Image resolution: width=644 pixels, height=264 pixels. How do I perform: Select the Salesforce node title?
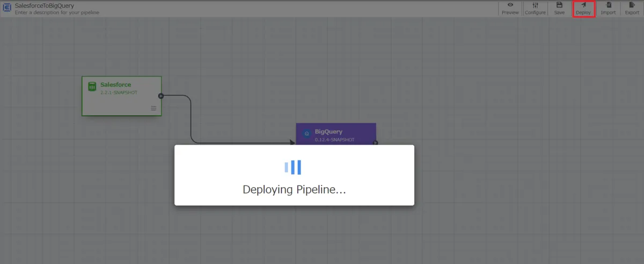(115, 84)
